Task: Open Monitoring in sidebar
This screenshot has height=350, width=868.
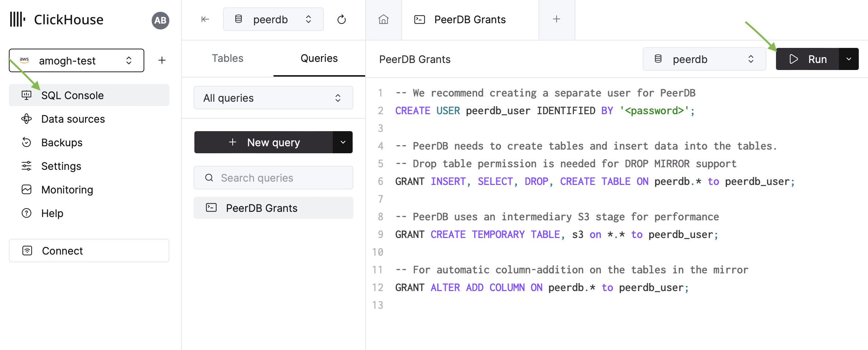Action: click(89, 189)
